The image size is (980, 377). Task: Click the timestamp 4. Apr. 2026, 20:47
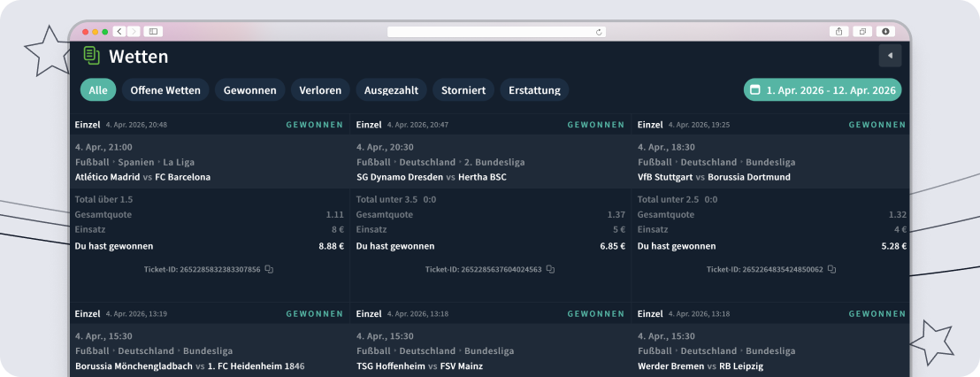(417, 125)
